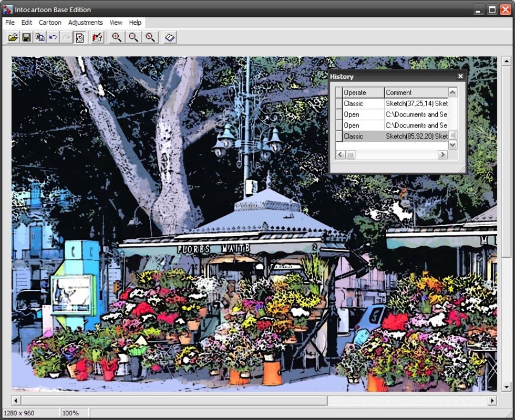Click the History list scroll left arrow
The width and height of the screenshot is (515, 420).
[x=341, y=154]
